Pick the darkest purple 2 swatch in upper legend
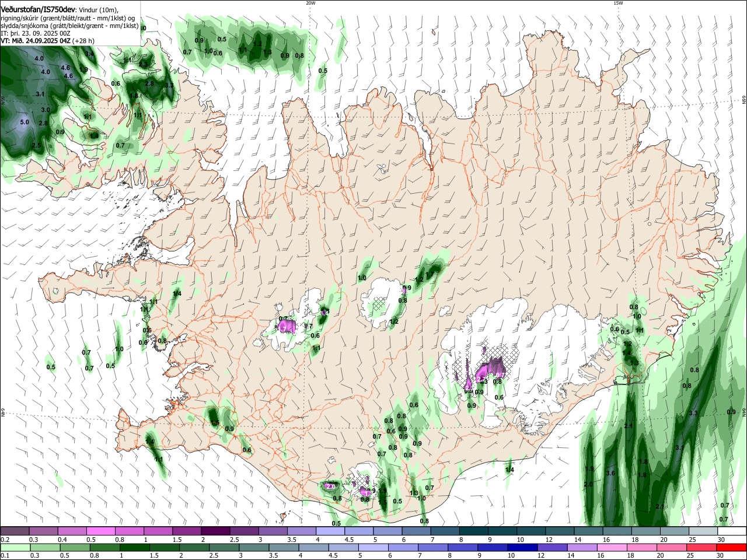 coord(215,531)
